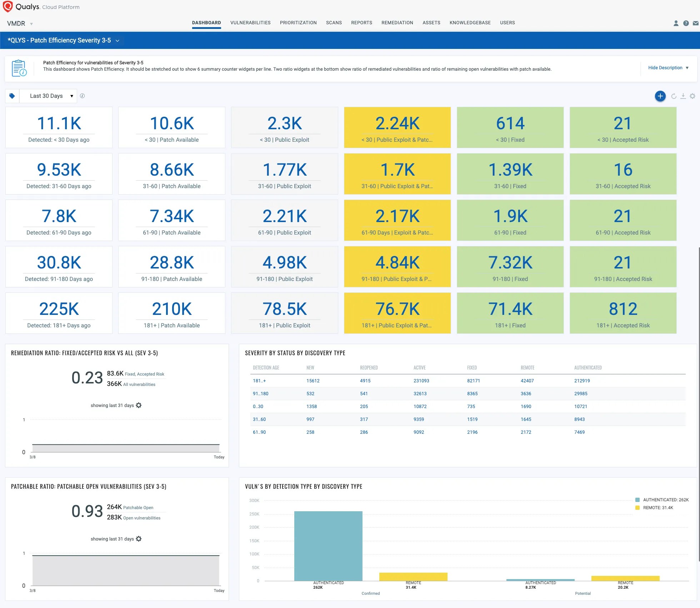Open the dashboard settings gear
The width and height of the screenshot is (700, 608).
pyautogui.click(x=693, y=96)
